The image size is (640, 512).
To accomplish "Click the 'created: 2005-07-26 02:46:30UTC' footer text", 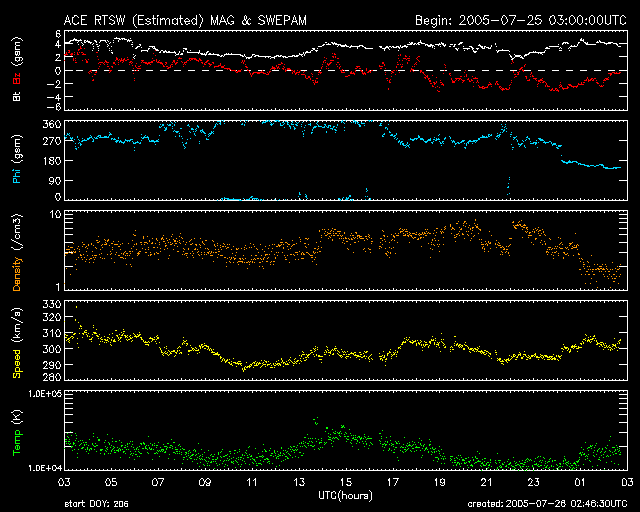I will [x=547, y=504].
